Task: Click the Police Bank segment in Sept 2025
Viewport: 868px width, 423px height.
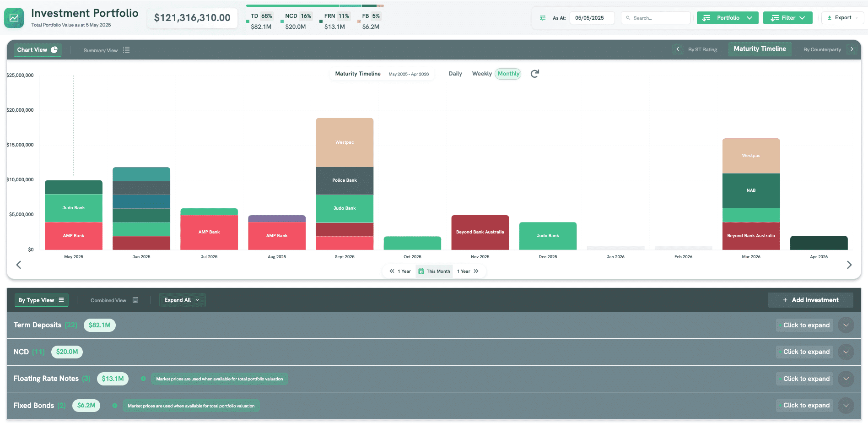Action: pyautogui.click(x=345, y=180)
